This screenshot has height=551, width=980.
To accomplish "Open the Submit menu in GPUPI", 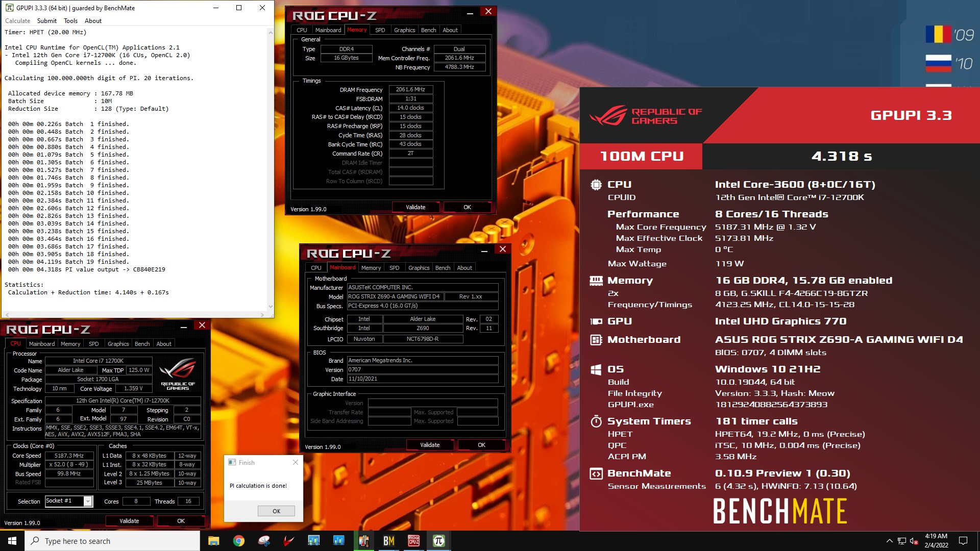I will coord(47,21).
